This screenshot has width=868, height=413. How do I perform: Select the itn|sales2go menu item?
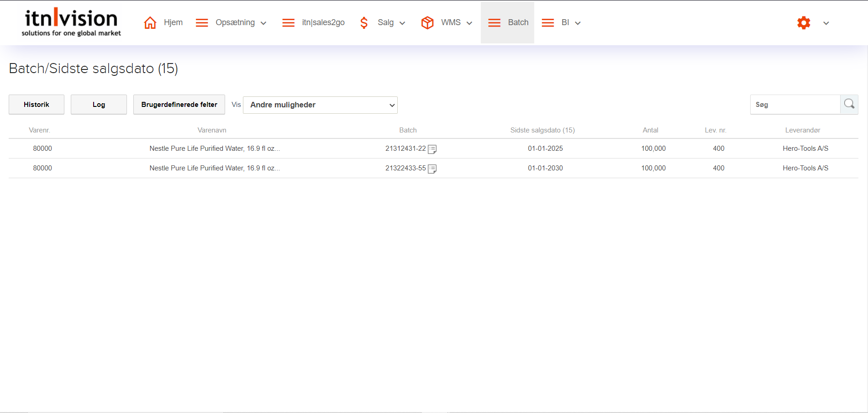pyautogui.click(x=323, y=22)
